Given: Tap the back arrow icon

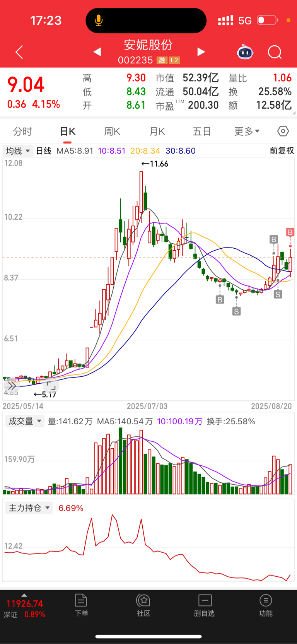Looking at the screenshot, I should pos(19,52).
